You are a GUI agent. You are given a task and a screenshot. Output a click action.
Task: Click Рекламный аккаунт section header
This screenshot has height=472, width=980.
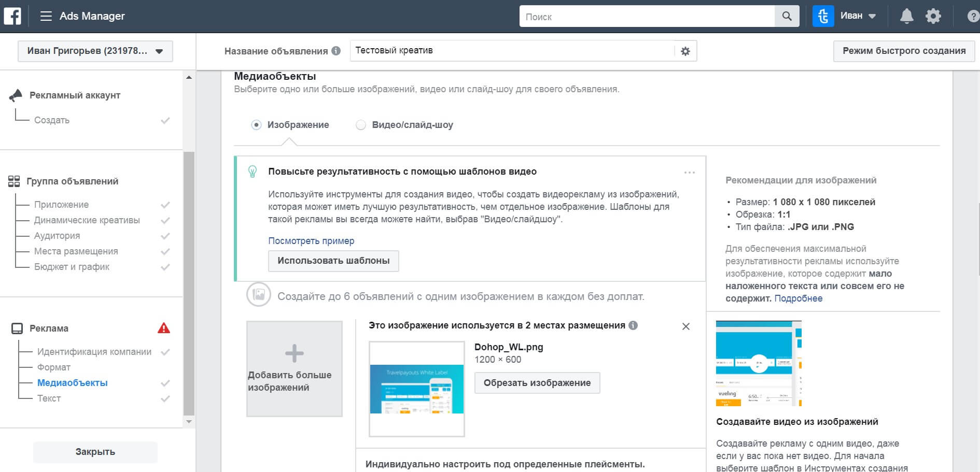[x=75, y=95]
